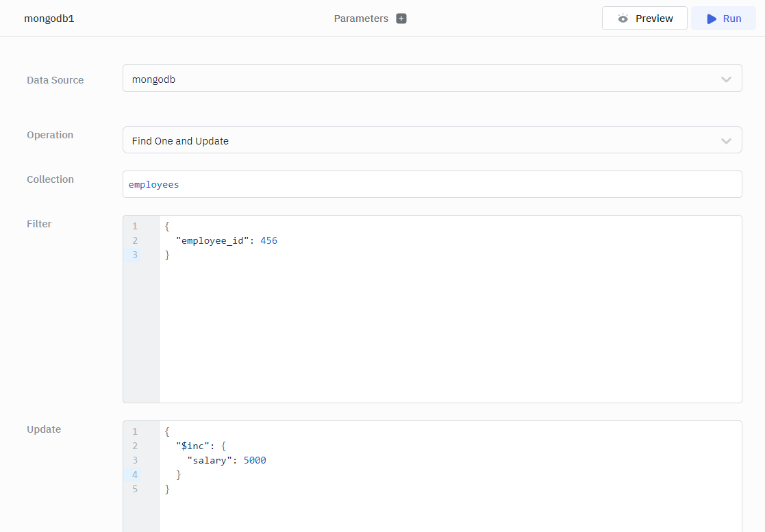Click the value 456 in Filter editor
This screenshot has width=765, height=532.
point(268,241)
